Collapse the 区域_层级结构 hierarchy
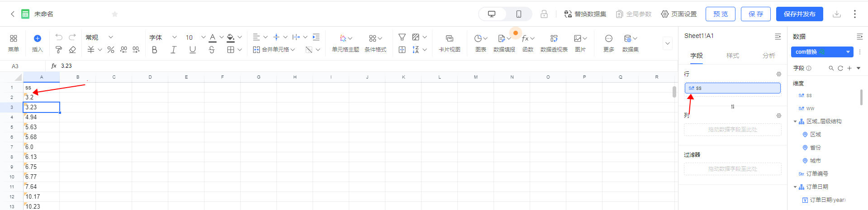 click(795, 121)
